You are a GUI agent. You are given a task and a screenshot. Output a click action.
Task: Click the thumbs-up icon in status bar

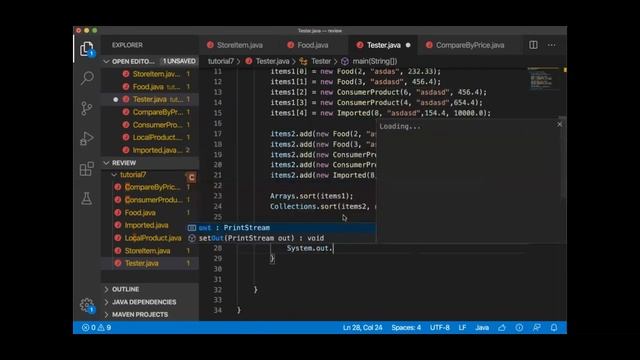coord(502,327)
